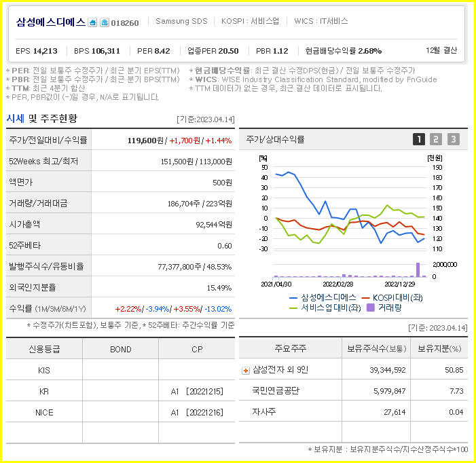
Task: Click the -13.02% one-year return
Action: (x=218, y=309)
